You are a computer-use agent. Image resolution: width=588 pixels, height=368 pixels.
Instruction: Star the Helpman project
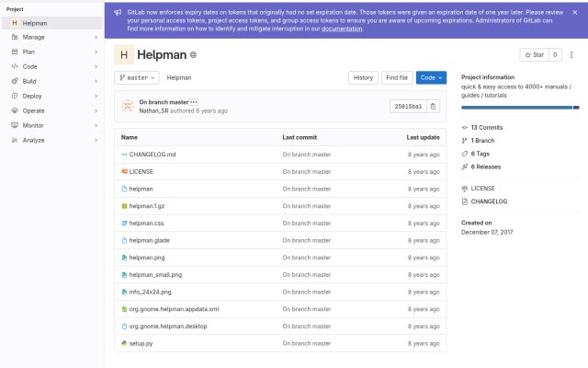pos(535,55)
